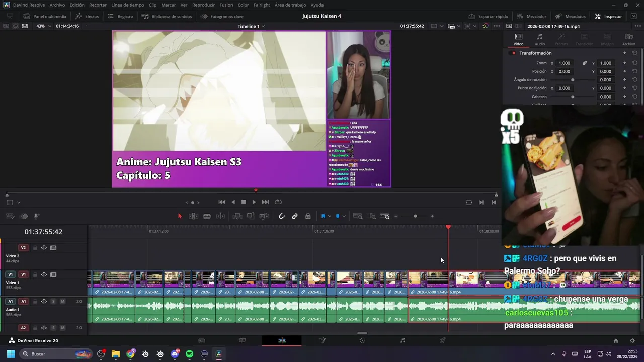644x362 pixels.
Task: Activate the Trim edit mode tool
Action: 193,216
